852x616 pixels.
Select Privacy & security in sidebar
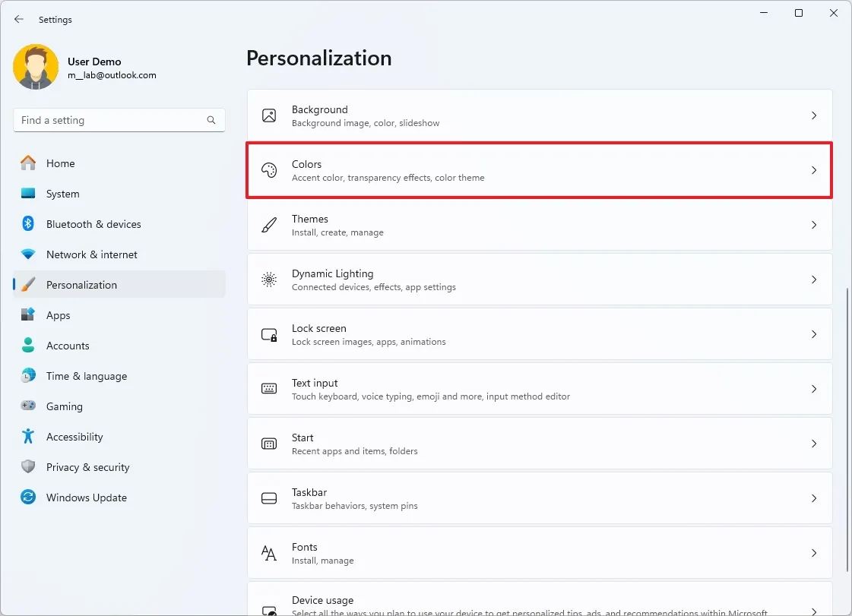tap(87, 467)
